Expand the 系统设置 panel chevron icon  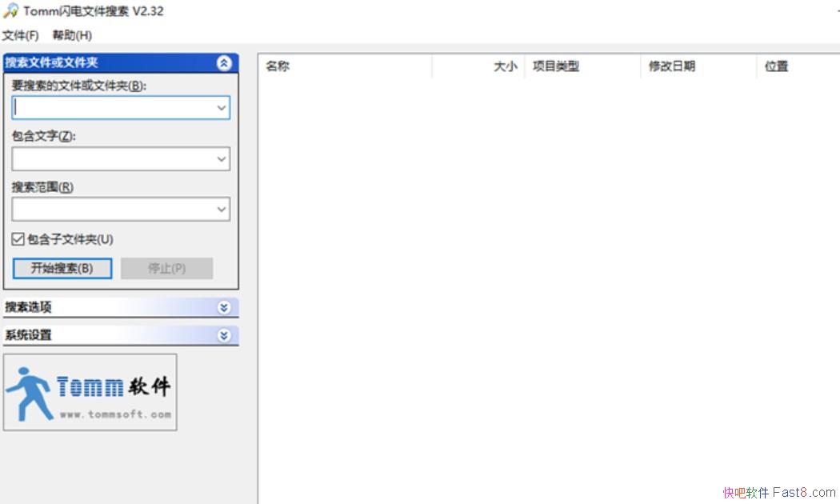click(x=224, y=335)
